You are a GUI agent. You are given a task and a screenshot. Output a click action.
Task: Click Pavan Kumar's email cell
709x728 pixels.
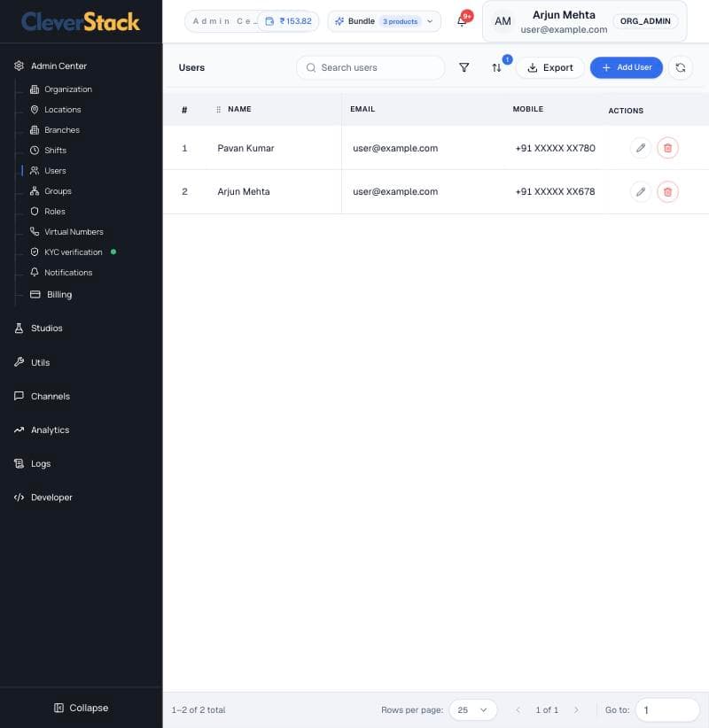coord(395,148)
